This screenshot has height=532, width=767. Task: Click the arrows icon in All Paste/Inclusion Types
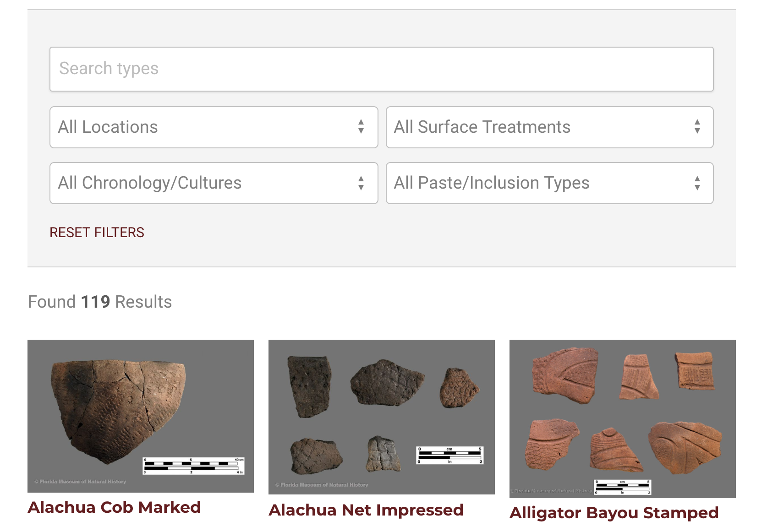tap(697, 183)
